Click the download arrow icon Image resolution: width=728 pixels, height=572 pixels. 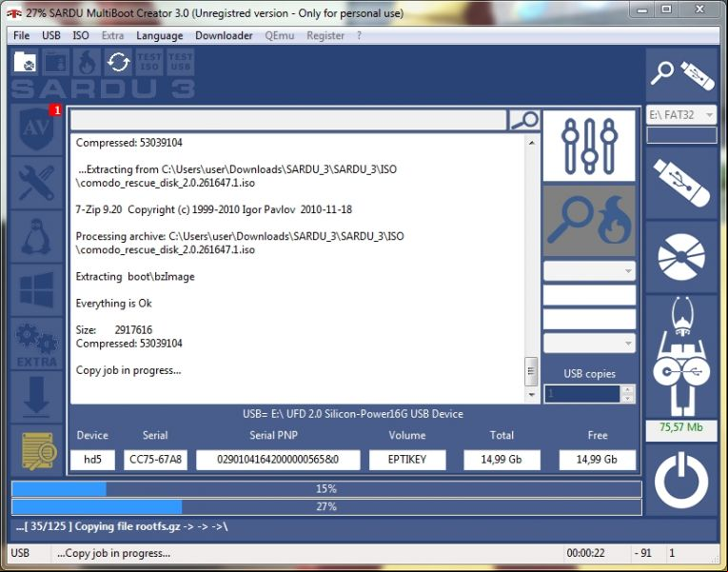click(x=37, y=397)
